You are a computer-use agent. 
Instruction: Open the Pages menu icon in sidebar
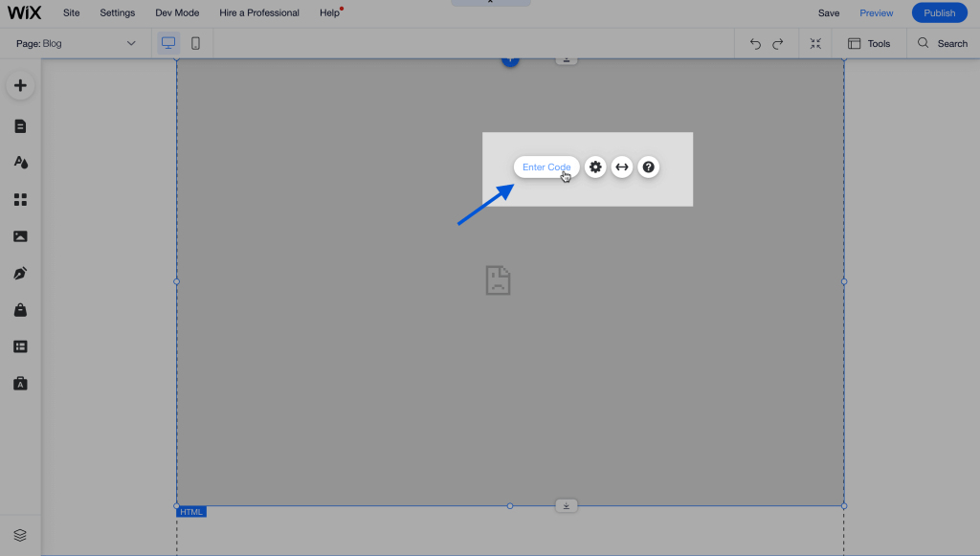[x=20, y=126]
